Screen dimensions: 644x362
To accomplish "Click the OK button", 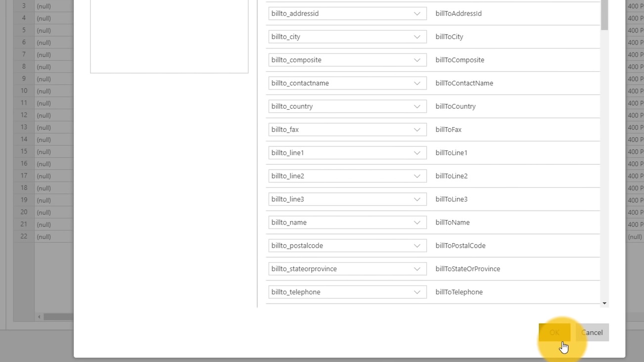I will point(554,332).
